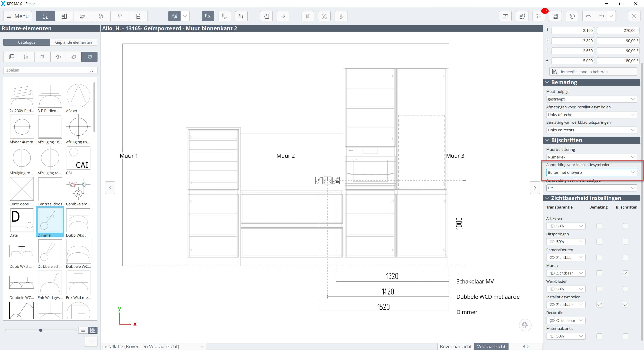Switch to Bovenaanzicht view tab

pyautogui.click(x=455, y=346)
